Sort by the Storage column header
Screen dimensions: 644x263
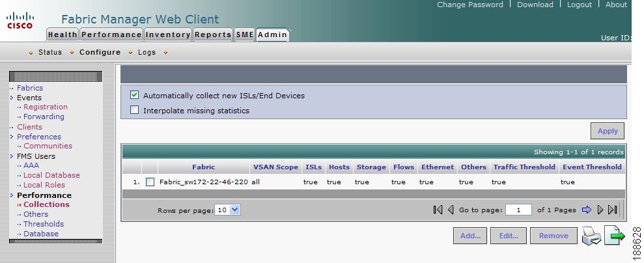click(x=371, y=167)
